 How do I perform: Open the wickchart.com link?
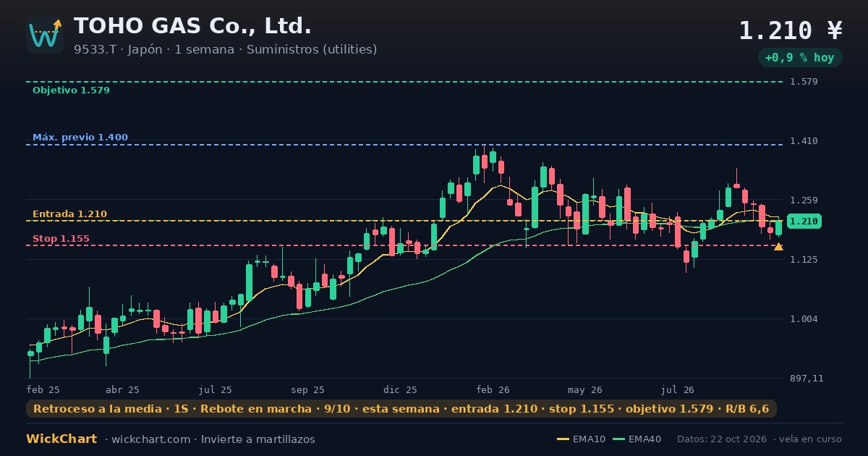[x=153, y=439]
